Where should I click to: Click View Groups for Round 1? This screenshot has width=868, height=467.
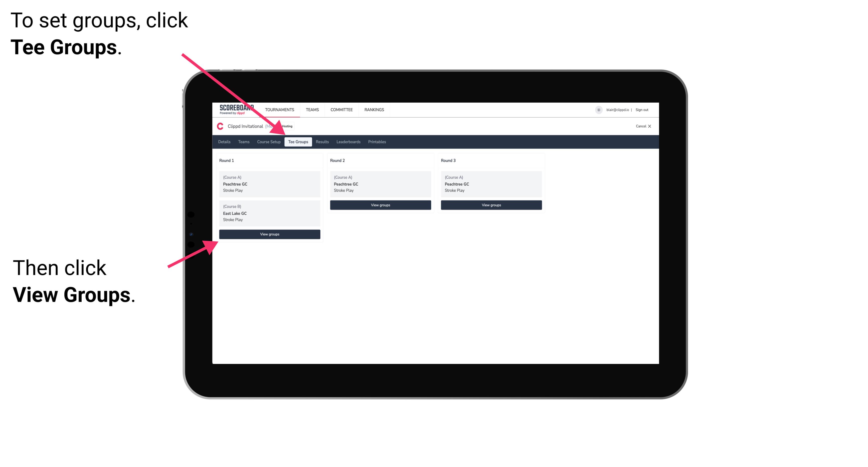(270, 235)
